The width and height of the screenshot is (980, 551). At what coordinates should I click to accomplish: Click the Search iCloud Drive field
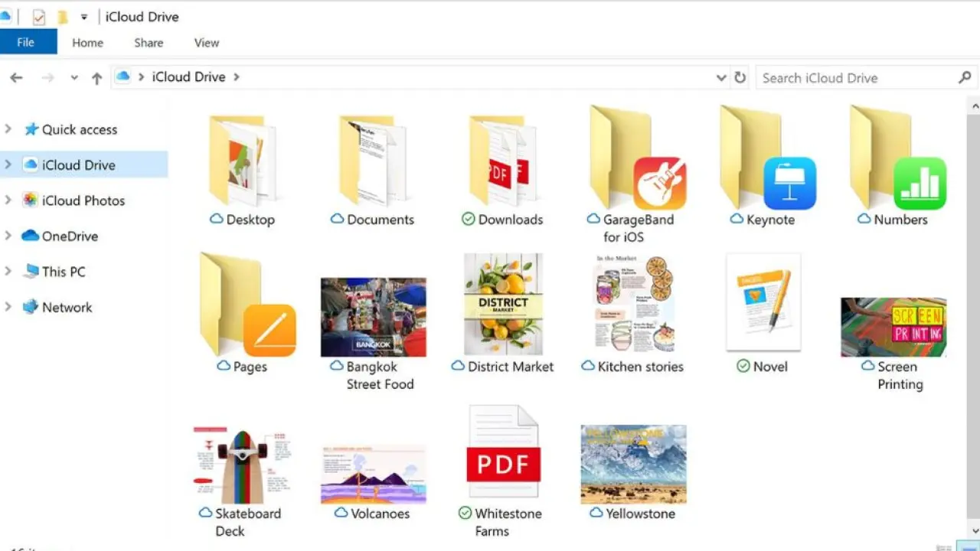click(x=857, y=77)
